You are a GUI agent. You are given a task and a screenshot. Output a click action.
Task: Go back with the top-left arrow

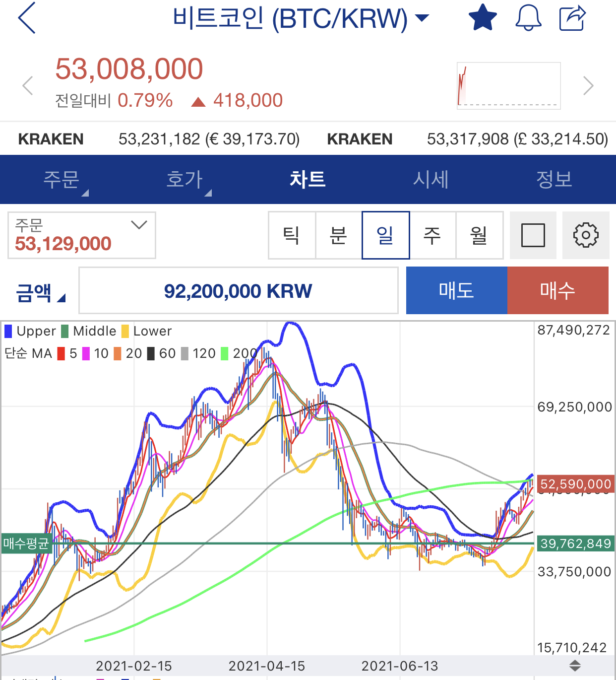[27, 18]
